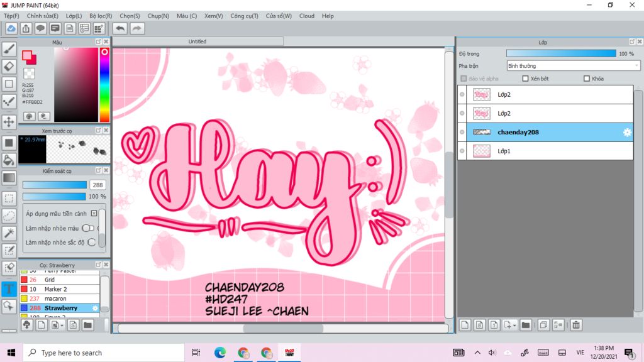Select the foreground color swatch
This screenshot has height=362, width=644.
click(27, 56)
